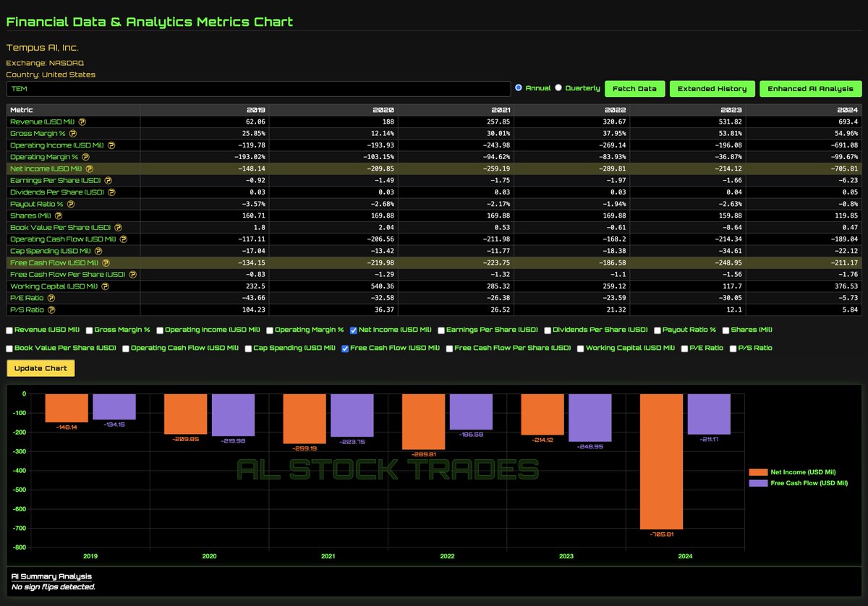Focus the TEM ticker input field
The image size is (868, 606).
tap(257, 88)
